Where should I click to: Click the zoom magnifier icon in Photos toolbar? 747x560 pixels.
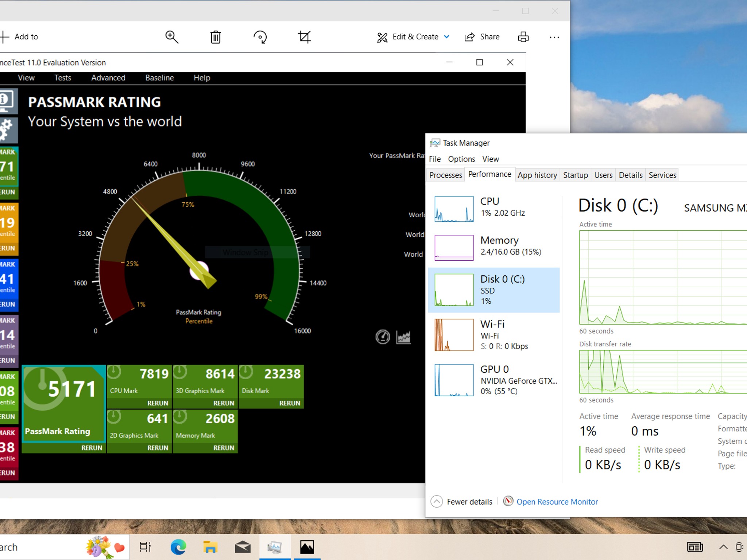click(172, 37)
